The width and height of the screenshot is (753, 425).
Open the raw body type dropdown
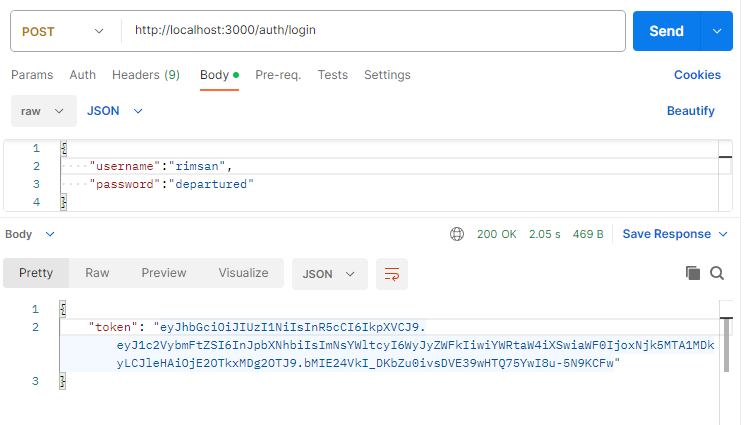(x=44, y=111)
